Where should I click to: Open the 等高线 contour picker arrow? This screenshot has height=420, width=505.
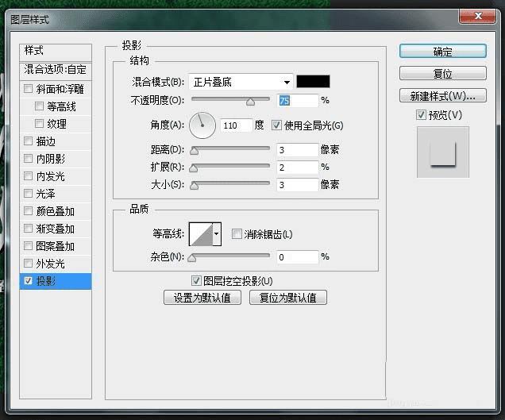(217, 234)
